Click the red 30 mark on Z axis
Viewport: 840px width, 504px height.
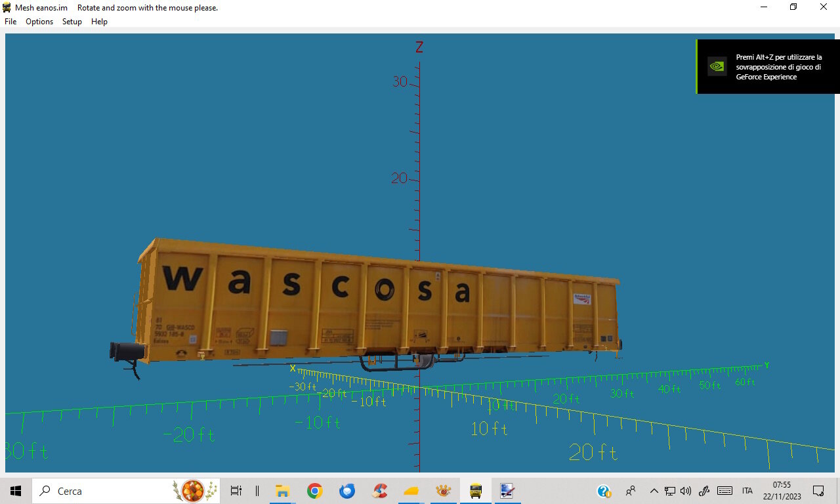click(400, 81)
